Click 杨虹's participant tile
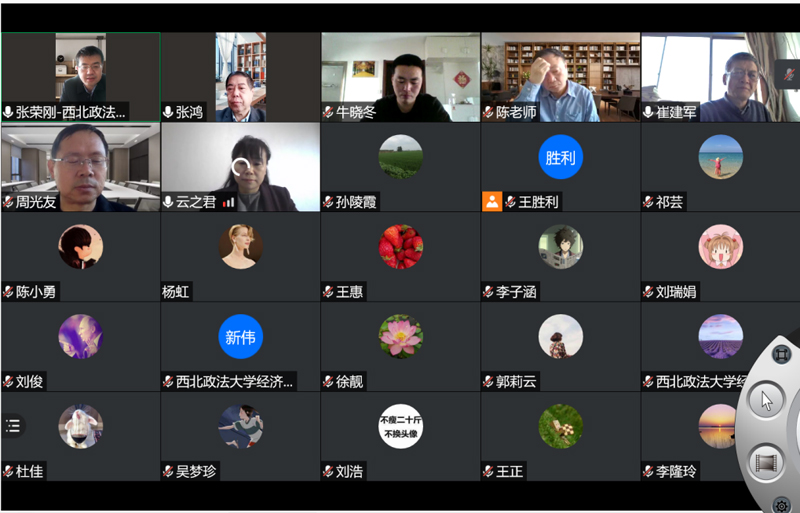This screenshot has height=513, width=800. pos(240,257)
